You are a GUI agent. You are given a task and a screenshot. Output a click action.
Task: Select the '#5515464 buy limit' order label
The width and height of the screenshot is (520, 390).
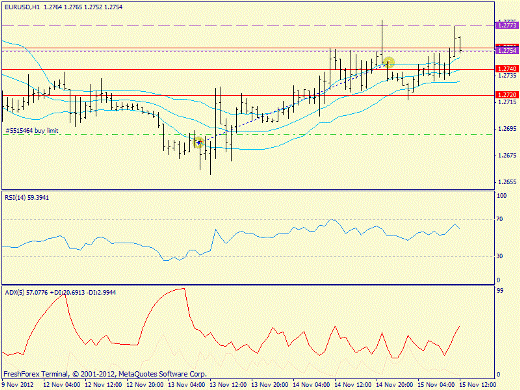32,131
